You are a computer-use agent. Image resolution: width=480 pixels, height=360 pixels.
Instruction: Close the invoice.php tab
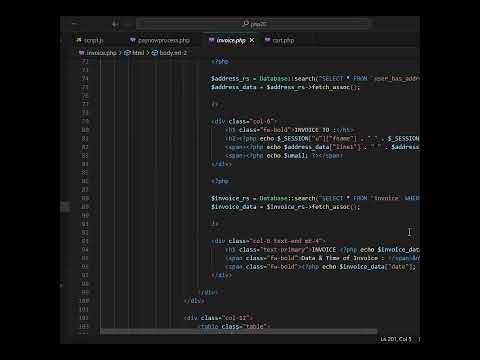pyautogui.click(x=252, y=40)
